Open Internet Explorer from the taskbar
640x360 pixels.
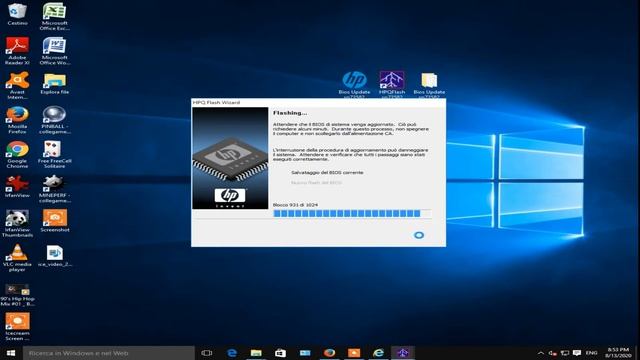point(378,353)
